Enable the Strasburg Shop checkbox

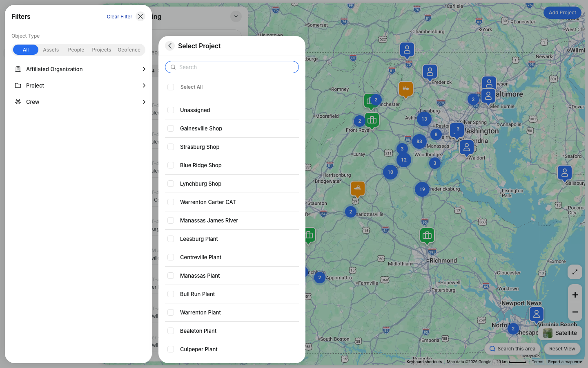coord(171,147)
